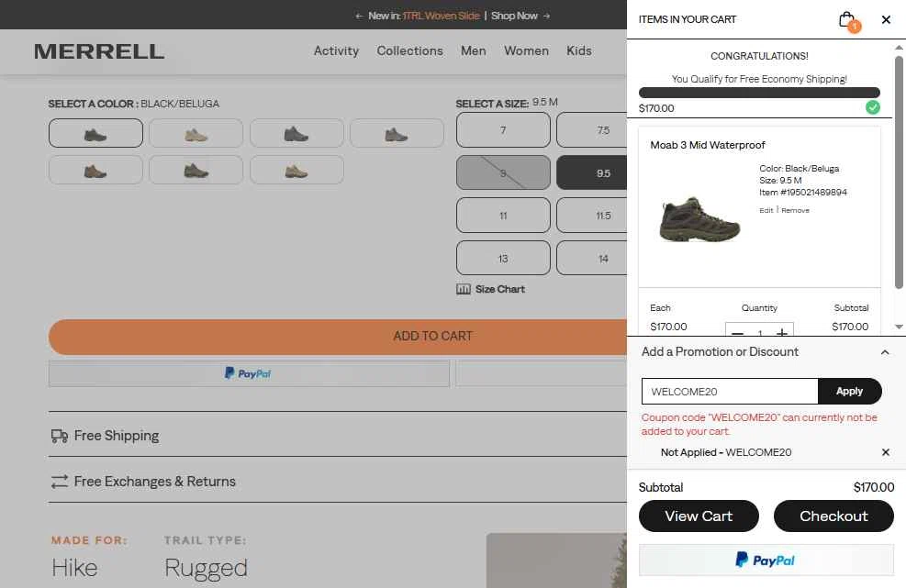Pay with PayPal on the product page

249,373
